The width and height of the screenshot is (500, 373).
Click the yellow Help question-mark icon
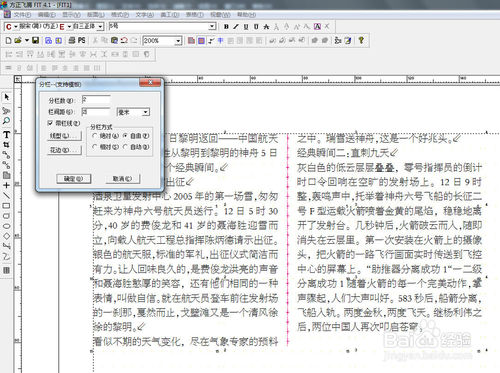point(361,40)
